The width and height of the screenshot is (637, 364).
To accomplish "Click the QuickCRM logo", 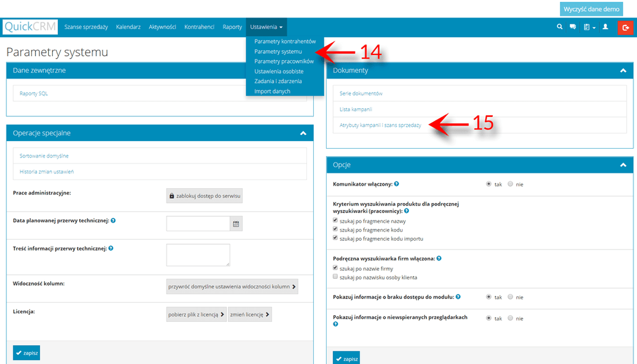I will [x=30, y=27].
